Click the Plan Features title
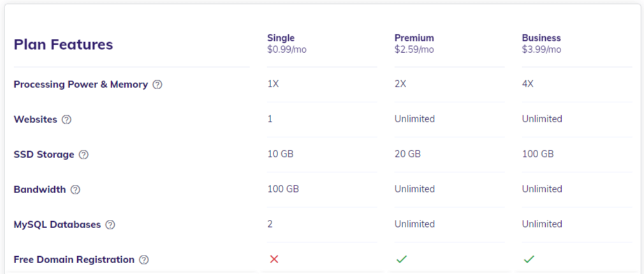 (63, 45)
